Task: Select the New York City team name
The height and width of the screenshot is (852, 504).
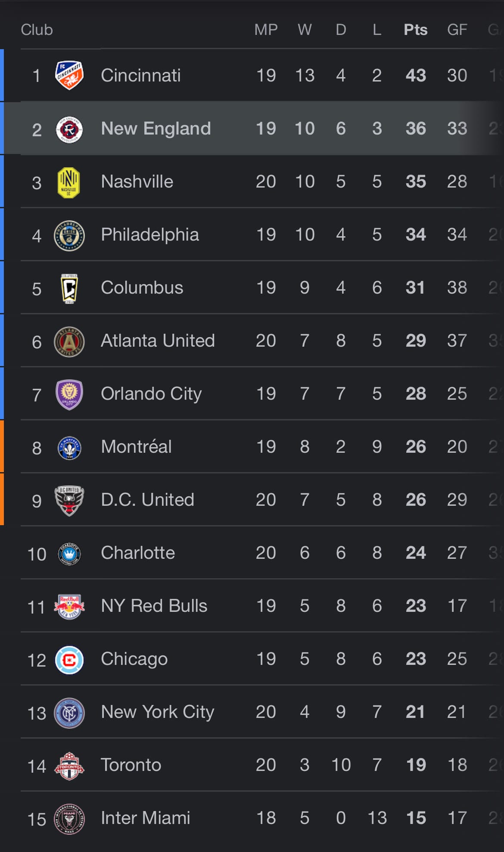Action: [x=157, y=712]
